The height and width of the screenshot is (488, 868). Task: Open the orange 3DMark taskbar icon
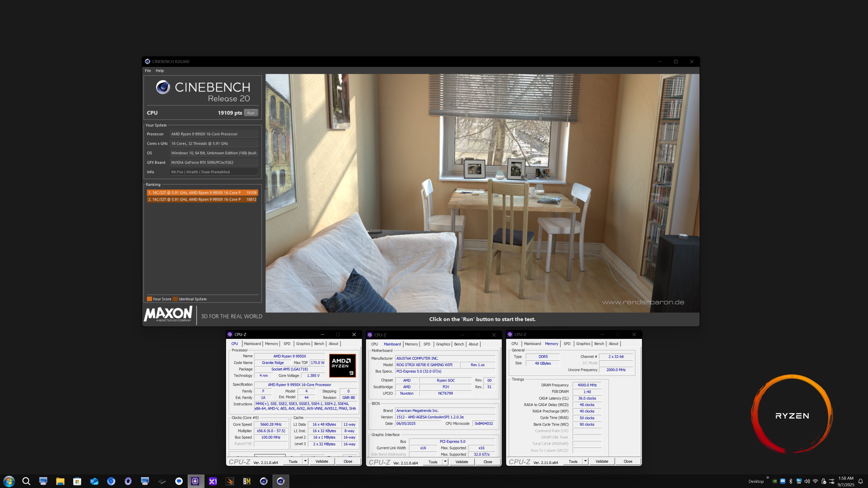click(x=230, y=481)
